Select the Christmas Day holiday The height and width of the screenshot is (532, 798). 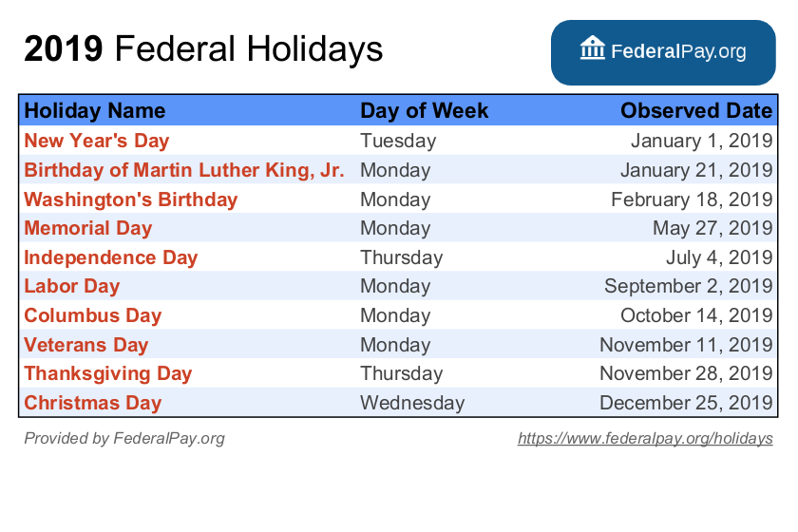pyautogui.click(x=93, y=403)
